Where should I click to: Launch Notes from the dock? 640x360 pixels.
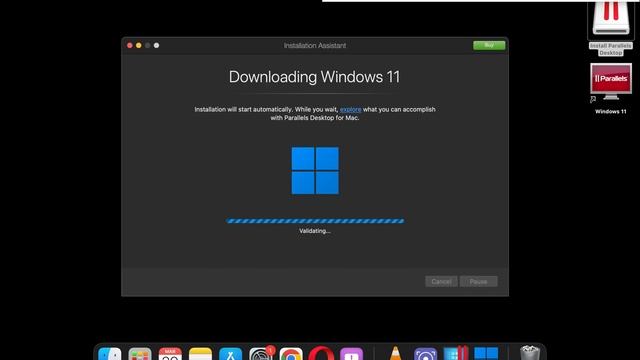[200, 354]
